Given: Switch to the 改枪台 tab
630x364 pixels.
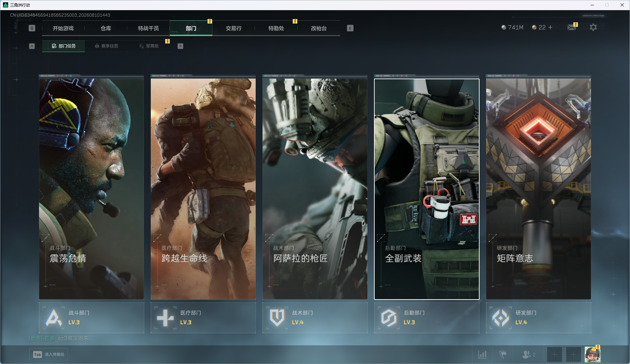Looking at the screenshot, I should point(319,28).
